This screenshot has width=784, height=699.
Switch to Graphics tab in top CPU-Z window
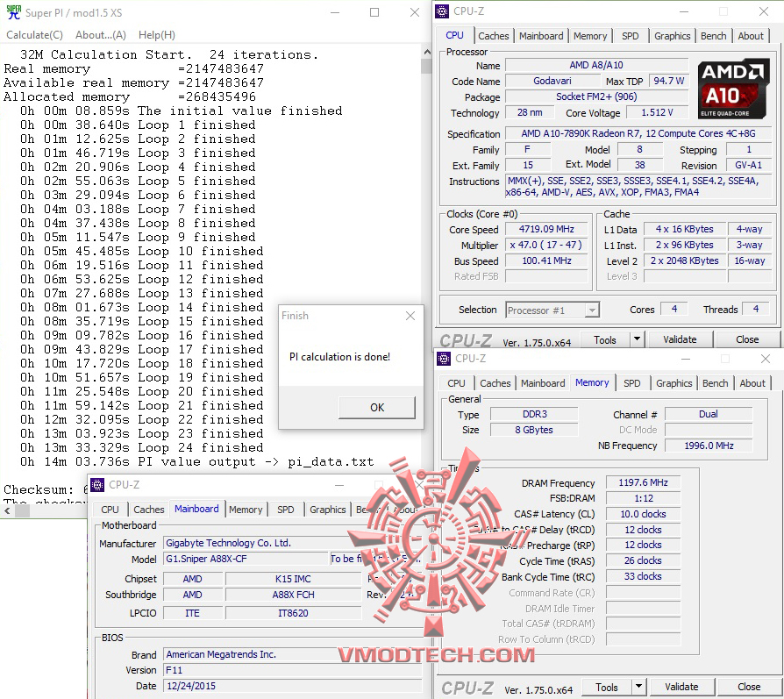(x=672, y=36)
